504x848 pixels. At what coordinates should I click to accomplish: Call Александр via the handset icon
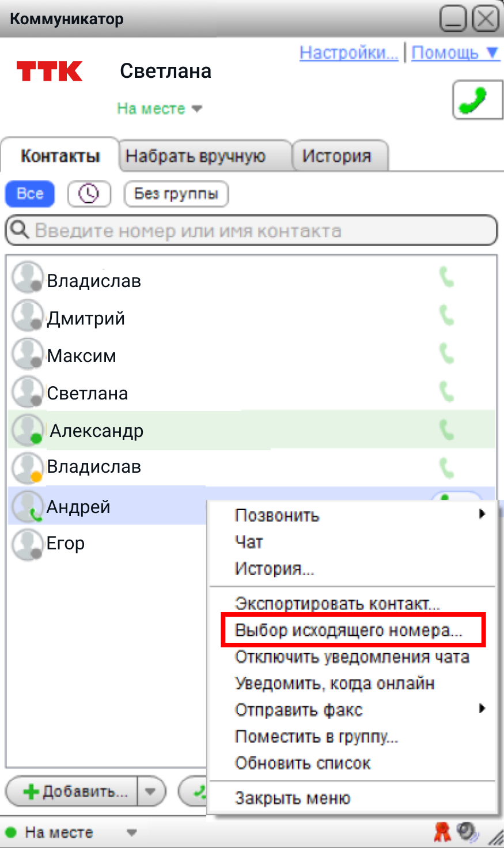[x=446, y=429]
